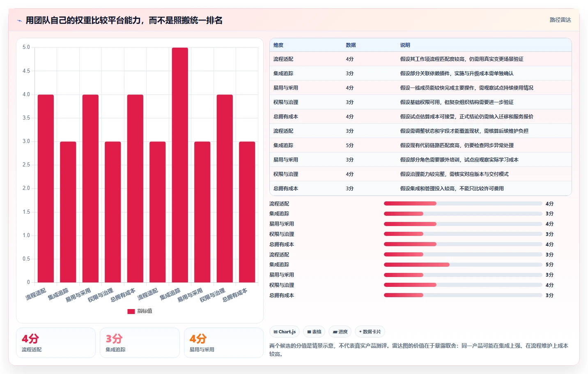Click the 总拥有成本 progress bar showing 4分
This screenshot has height=374, width=588.
(x=463, y=244)
